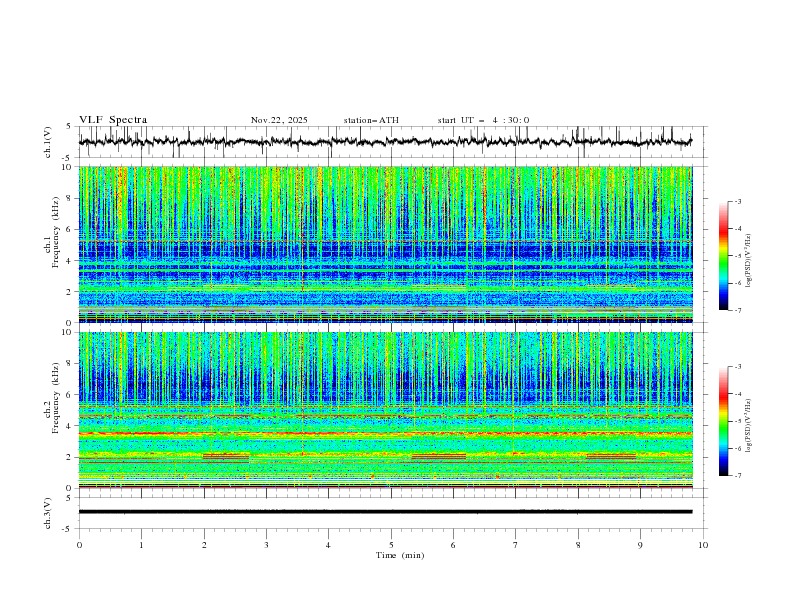Select the Time (min) axis label
The height and width of the screenshot is (612, 792).
pos(398,555)
